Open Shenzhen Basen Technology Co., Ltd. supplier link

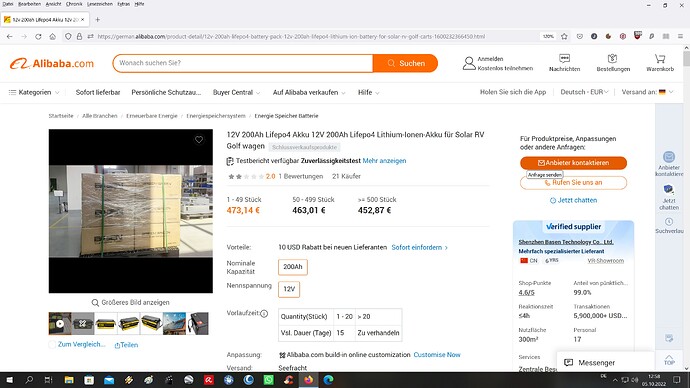pyautogui.click(x=566, y=242)
